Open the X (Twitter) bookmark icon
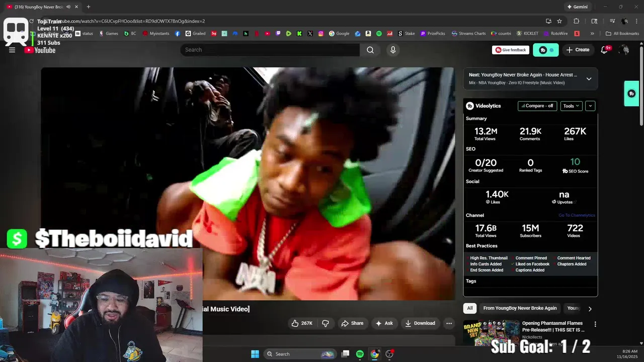The image size is (644, 362). pyautogui.click(x=310, y=34)
